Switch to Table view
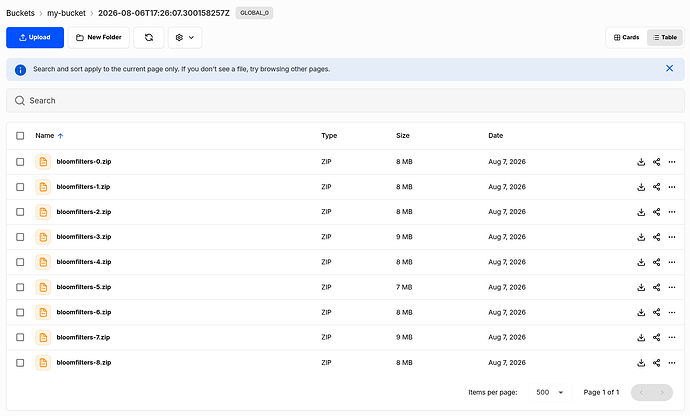690x416 pixels. click(x=665, y=37)
